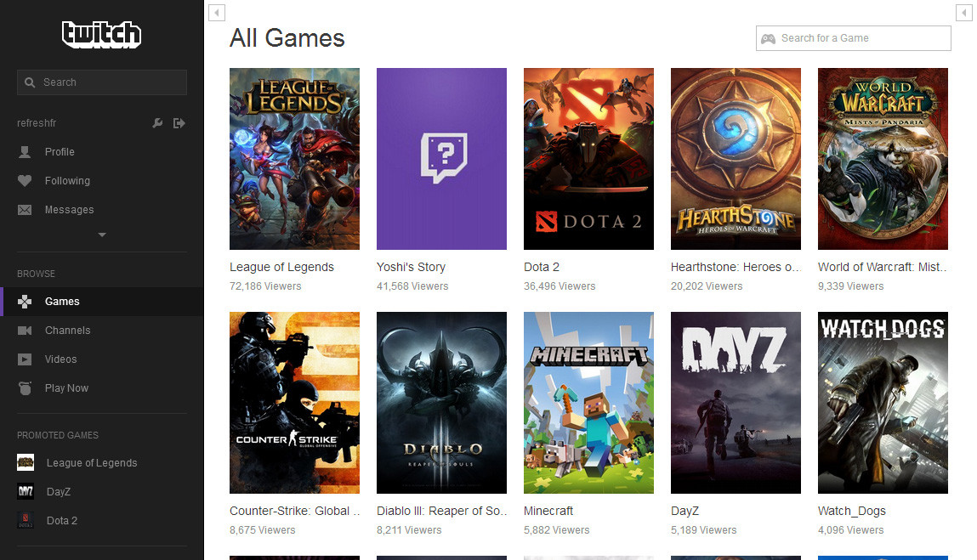Open settings via the wrench icon
Image resolution: width=977 pixels, height=560 pixels.
coord(157,123)
